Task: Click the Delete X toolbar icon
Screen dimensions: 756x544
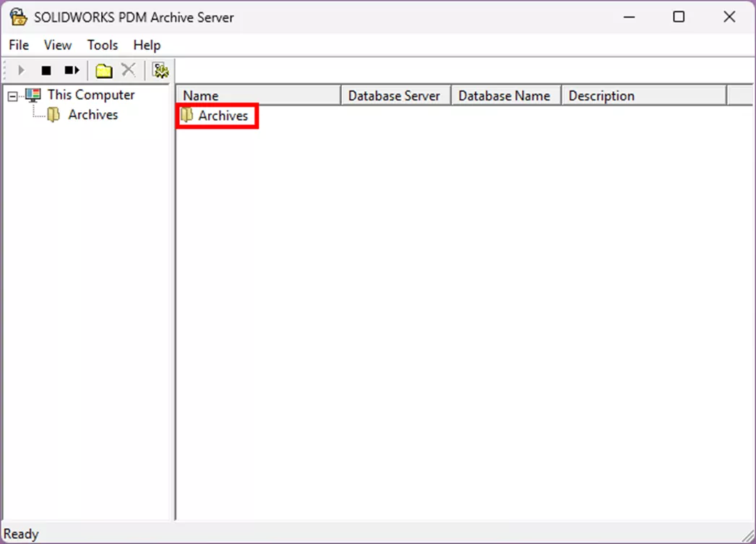Action: (128, 70)
